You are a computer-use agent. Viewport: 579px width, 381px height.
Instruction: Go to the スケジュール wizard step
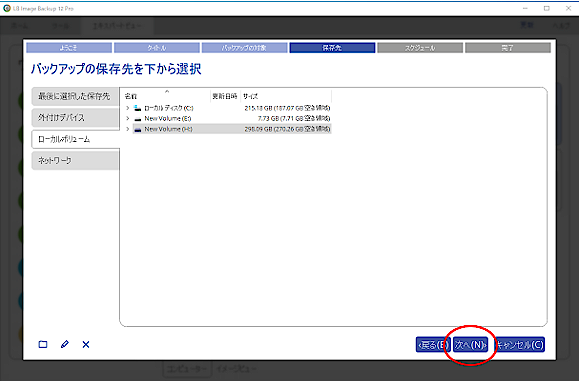tap(420, 48)
